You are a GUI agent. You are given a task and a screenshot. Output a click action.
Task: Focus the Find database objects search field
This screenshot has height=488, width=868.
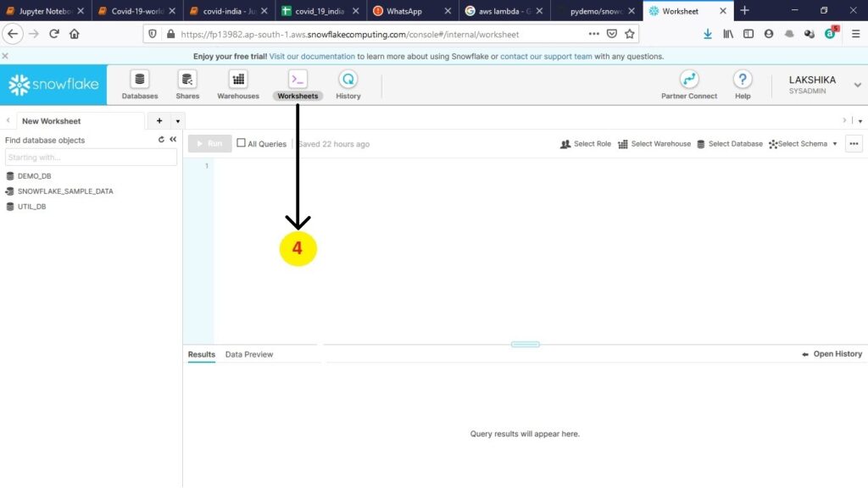point(91,157)
